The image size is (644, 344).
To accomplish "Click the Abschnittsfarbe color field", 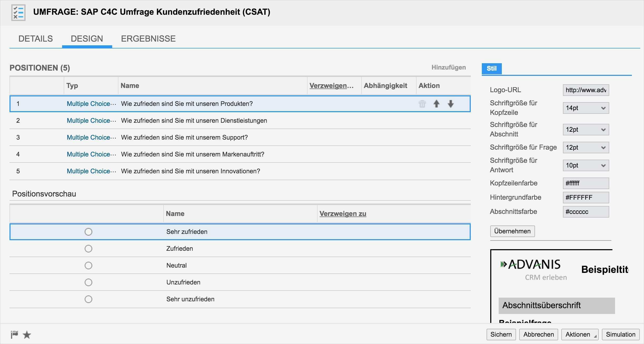I will (x=586, y=212).
